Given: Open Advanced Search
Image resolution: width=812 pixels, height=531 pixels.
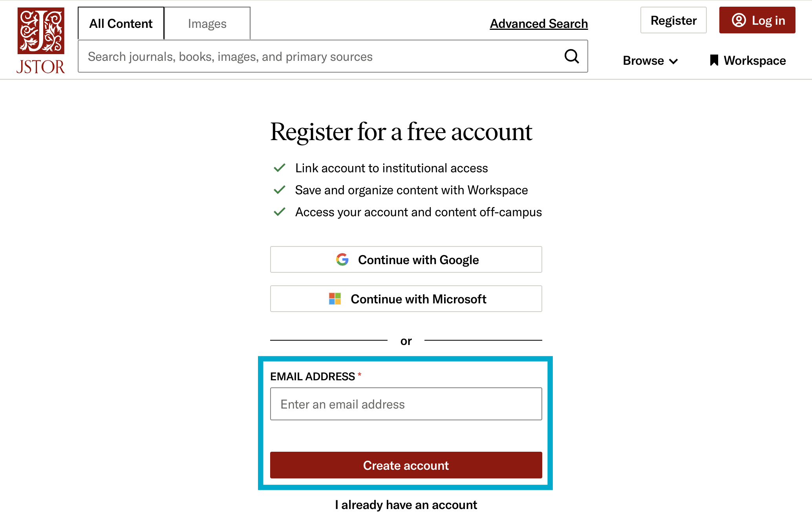Looking at the screenshot, I should tap(539, 23).
